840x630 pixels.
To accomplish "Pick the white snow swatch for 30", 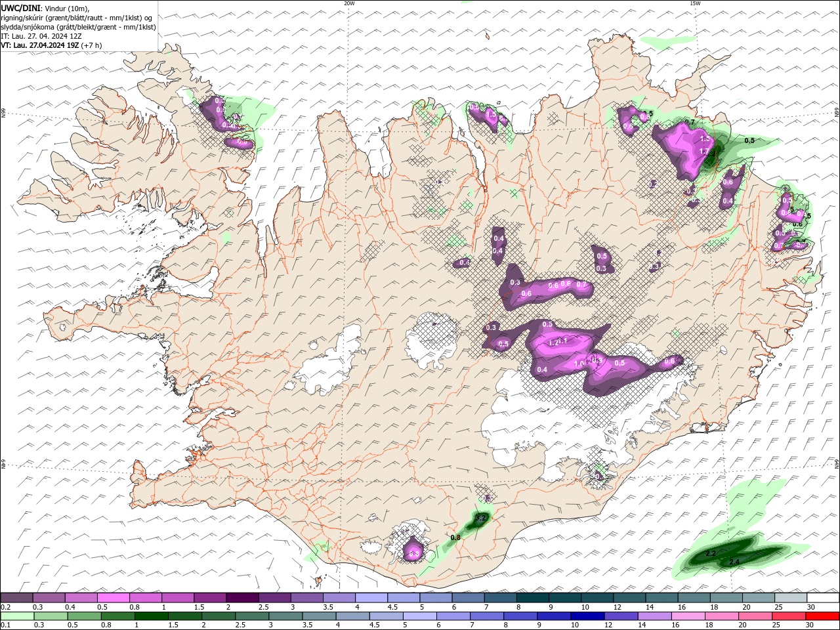I will (823, 598).
